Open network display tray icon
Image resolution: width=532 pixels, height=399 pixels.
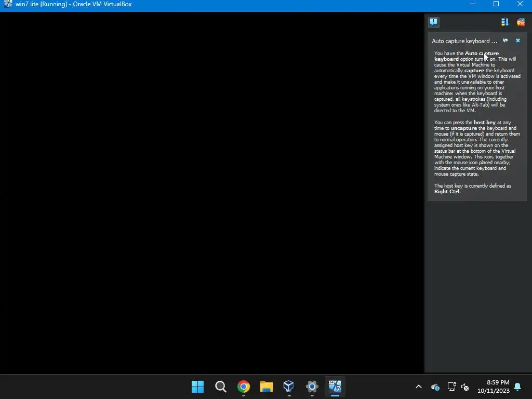point(451,387)
